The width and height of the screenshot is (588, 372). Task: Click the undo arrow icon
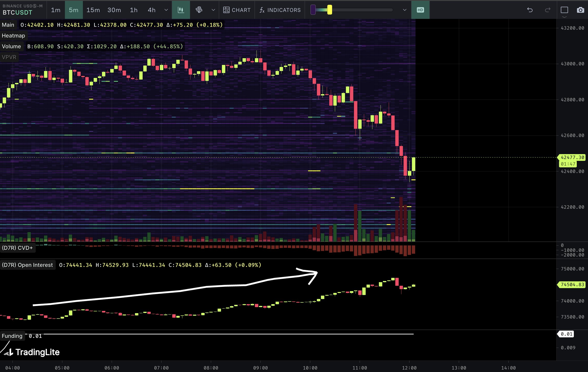click(x=530, y=10)
